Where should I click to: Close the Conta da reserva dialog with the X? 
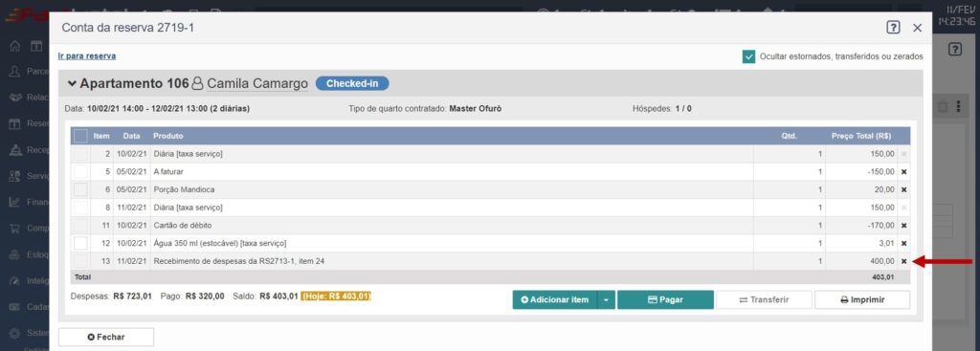pyautogui.click(x=918, y=28)
